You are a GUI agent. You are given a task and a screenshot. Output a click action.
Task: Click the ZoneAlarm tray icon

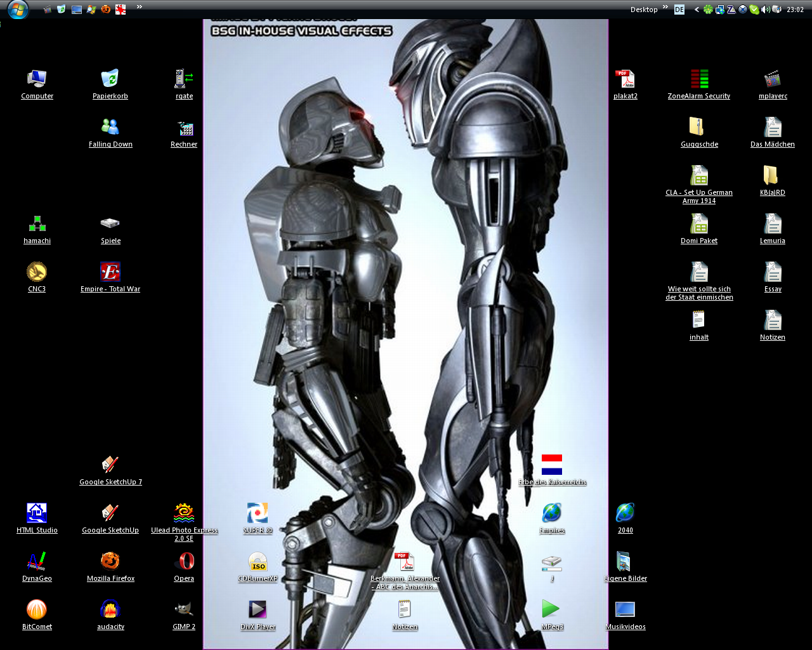click(x=731, y=10)
